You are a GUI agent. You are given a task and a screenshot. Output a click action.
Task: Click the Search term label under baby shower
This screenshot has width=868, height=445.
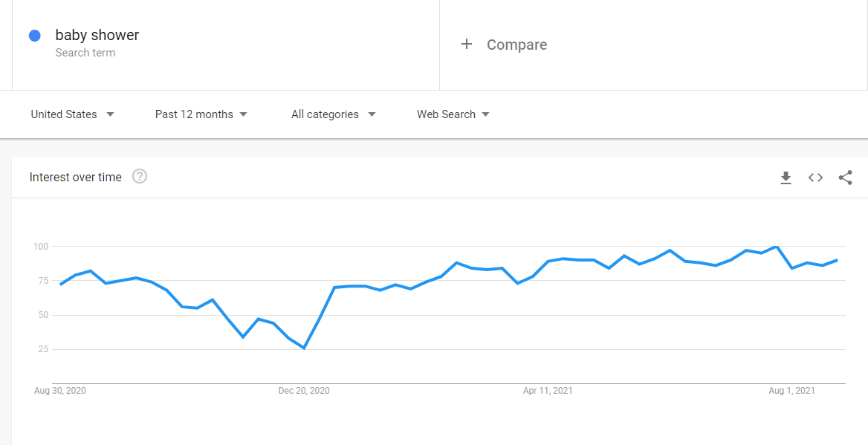coord(85,53)
